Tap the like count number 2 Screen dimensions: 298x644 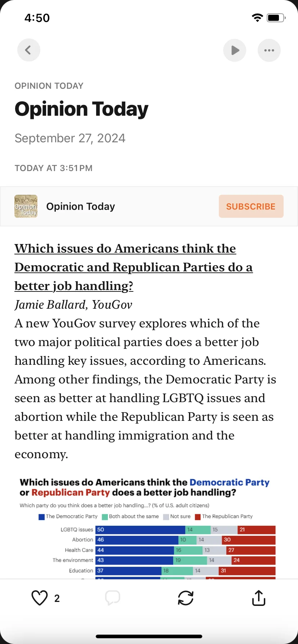pyautogui.click(x=57, y=598)
